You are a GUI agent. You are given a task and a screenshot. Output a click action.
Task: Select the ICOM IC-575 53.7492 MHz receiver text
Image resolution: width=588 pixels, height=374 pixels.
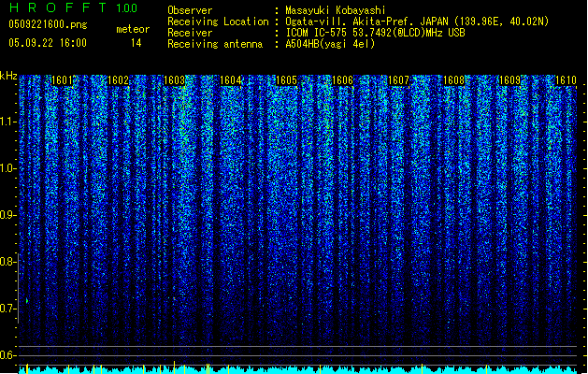click(375, 33)
